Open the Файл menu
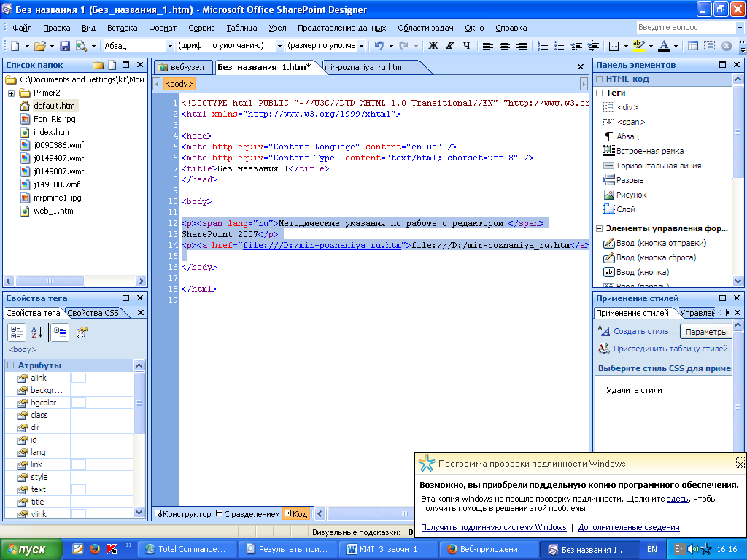Viewport: 747px width, 560px height. pyautogui.click(x=22, y=28)
